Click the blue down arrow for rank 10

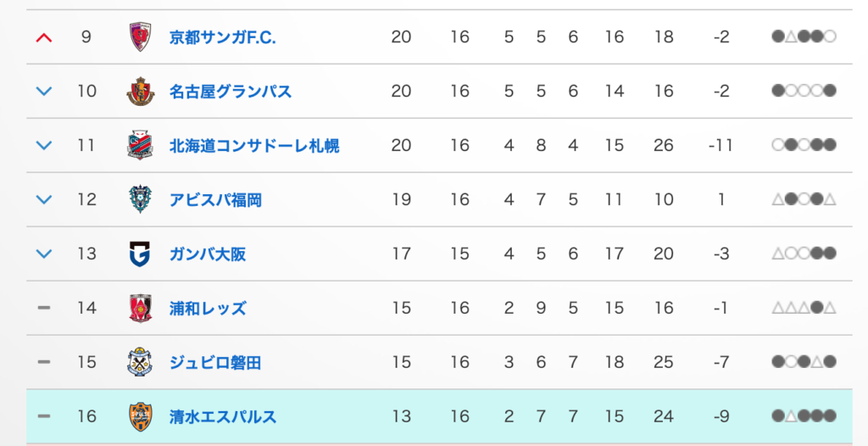[x=44, y=92]
